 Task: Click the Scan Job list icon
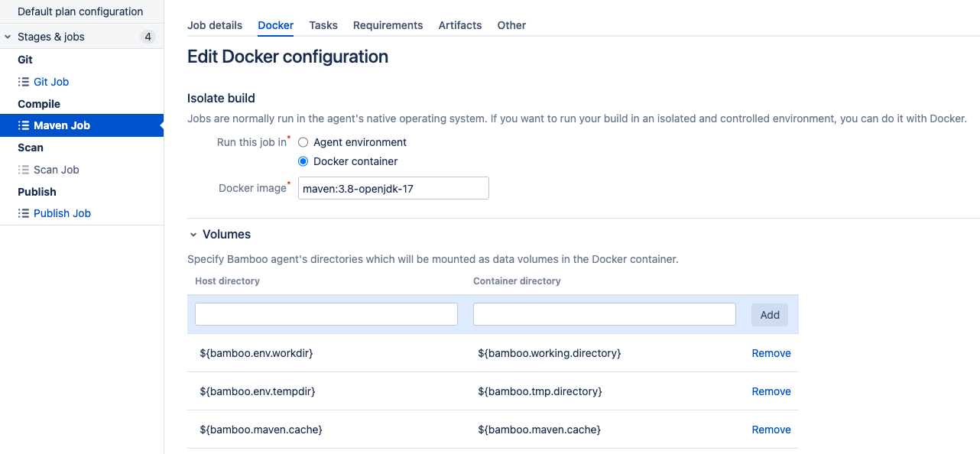point(24,170)
